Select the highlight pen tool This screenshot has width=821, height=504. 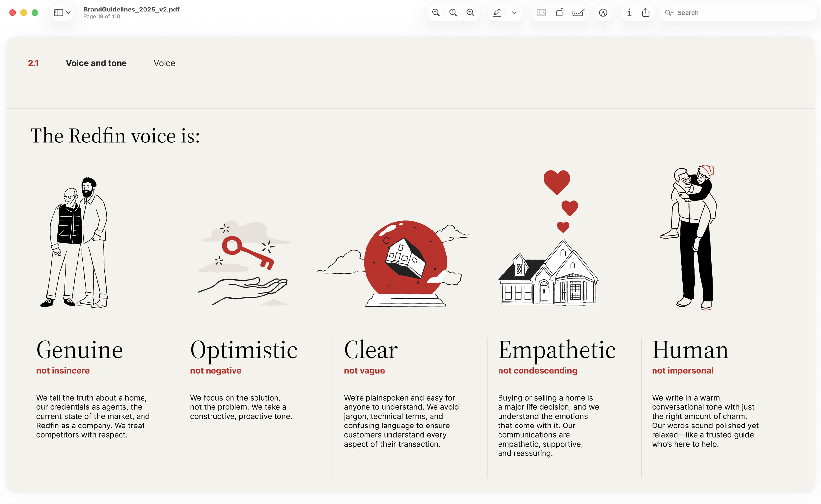[x=497, y=13]
